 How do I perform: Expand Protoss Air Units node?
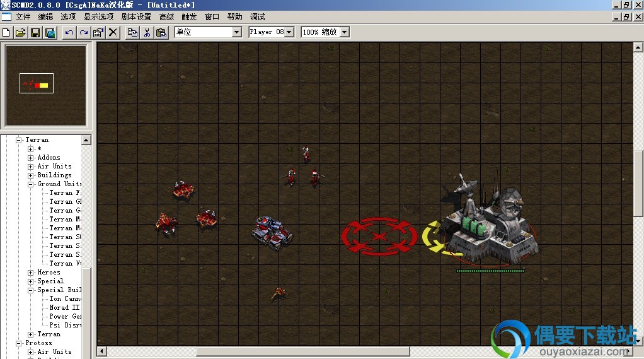point(30,353)
